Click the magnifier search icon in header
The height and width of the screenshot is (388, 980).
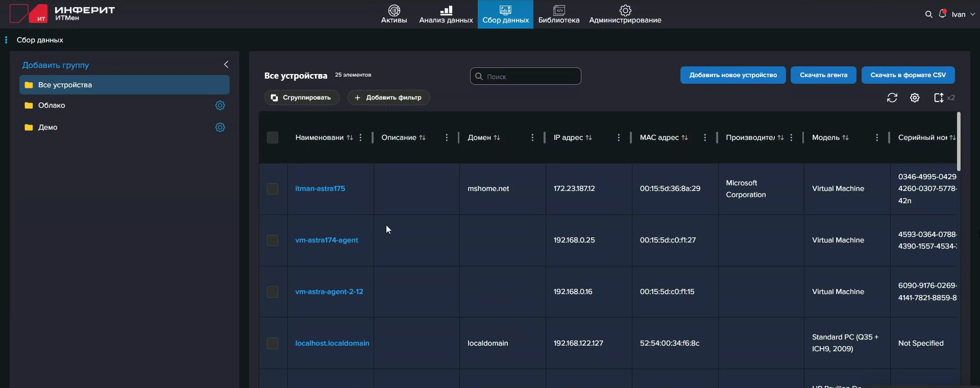pos(928,14)
